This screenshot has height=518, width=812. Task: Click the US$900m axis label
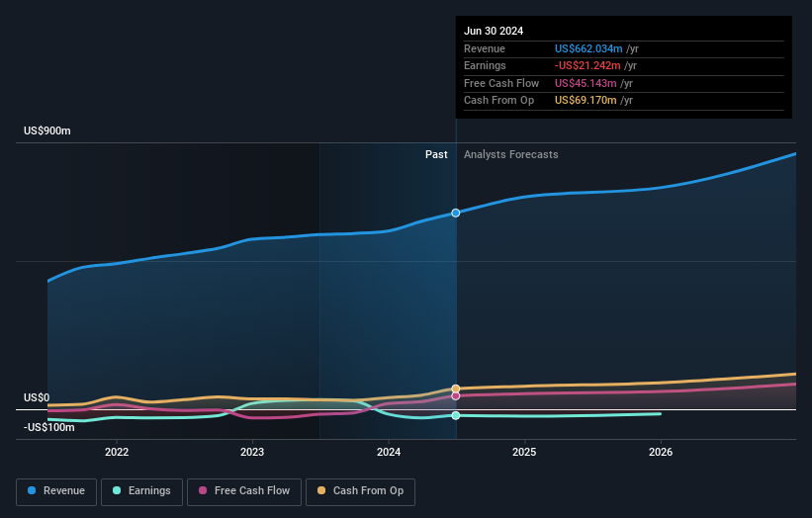point(47,130)
